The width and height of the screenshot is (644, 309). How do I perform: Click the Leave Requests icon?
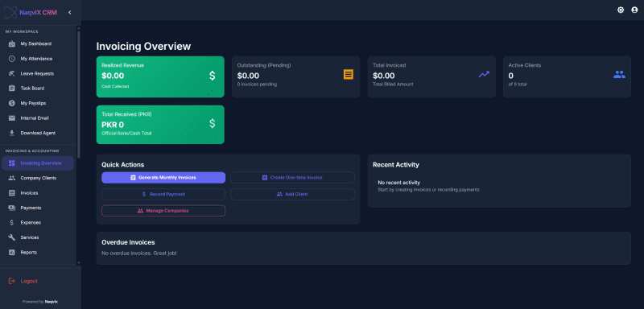[12, 73]
